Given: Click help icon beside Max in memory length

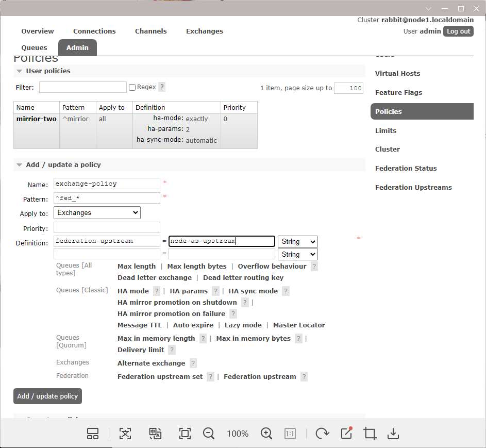Looking at the screenshot, I should click(203, 339).
